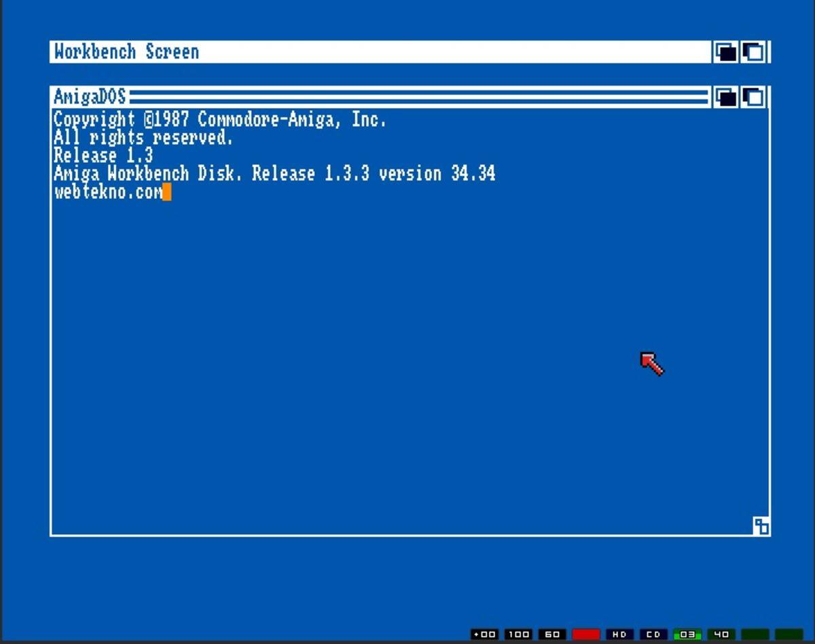Click the send-to-back gadget on Workbench Screen bar
The image size is (815, 644).
[x=726, y=52]
